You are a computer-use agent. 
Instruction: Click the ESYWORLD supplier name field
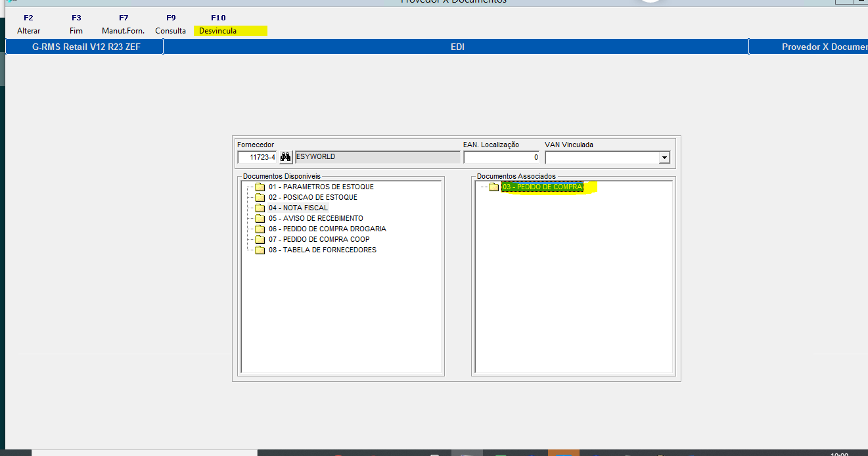(377, 157)
